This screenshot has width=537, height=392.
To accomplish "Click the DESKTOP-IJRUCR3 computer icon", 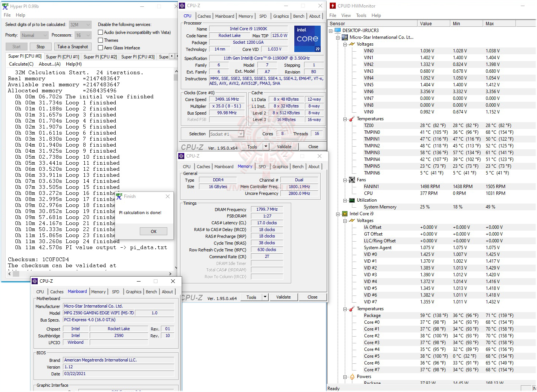I will (337, 31).
